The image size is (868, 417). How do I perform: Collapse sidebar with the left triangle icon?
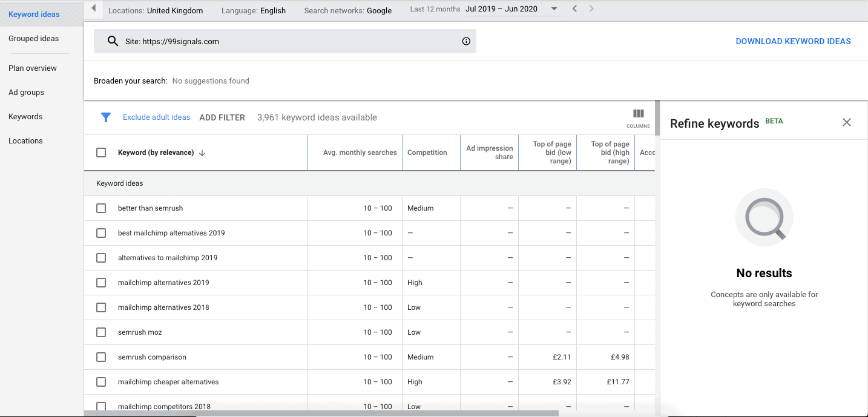coord(93,8)
